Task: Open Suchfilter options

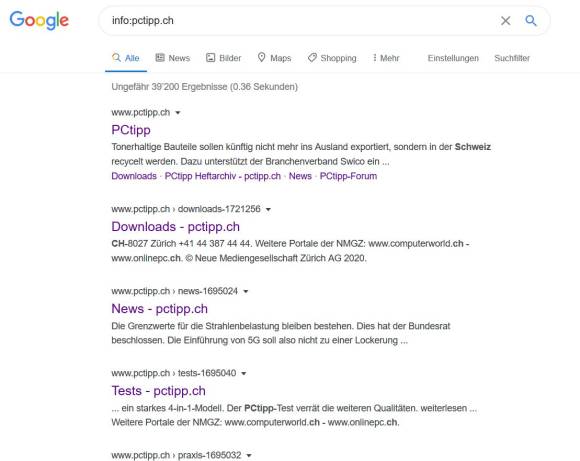Action: [512, 58]
